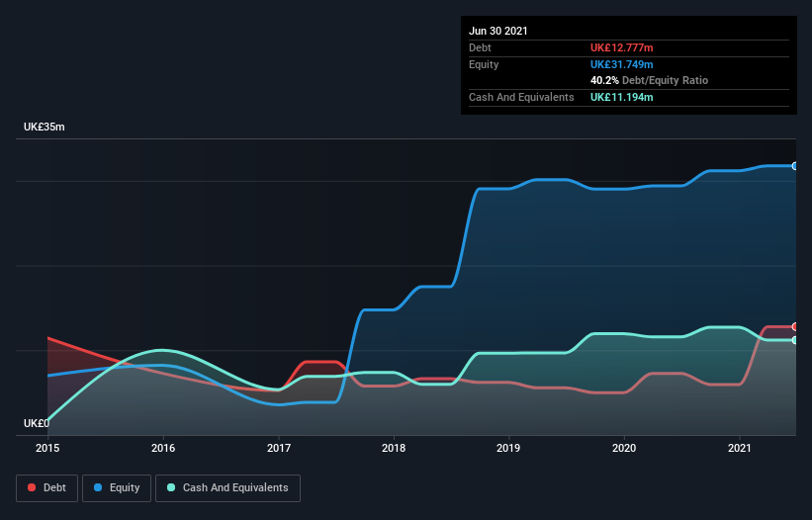This screenshot has width=812, height=520.
Task: Click the Debt label in the tooltip
Action: coord(480,47)
